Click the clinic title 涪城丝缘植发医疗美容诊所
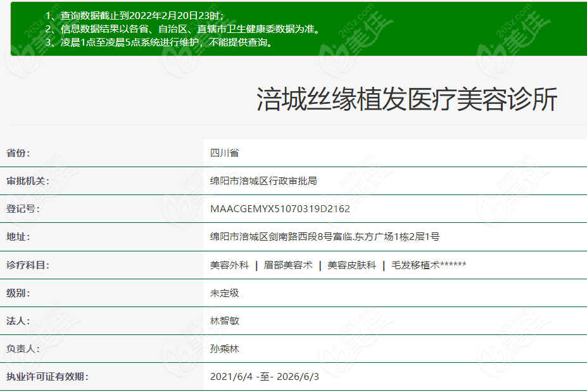Viewport: 587px width, 392px height. point(407,100)
